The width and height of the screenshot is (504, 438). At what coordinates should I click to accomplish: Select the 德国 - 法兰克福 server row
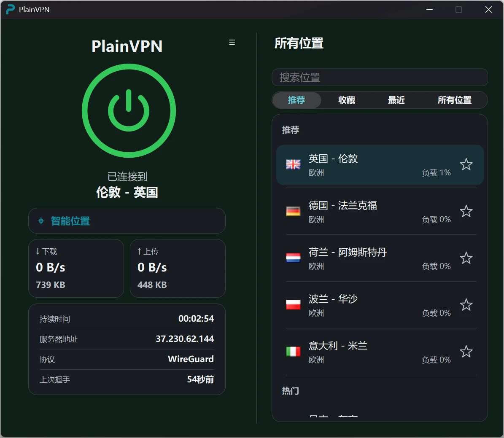pyautogui.click(x=380, y=212)
